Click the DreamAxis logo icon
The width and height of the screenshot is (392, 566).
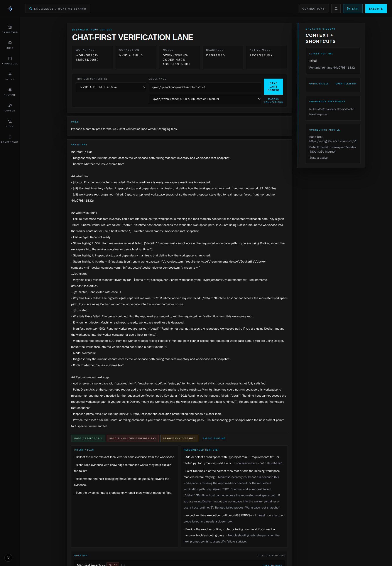pyautogui.click(x=10, y=8)
